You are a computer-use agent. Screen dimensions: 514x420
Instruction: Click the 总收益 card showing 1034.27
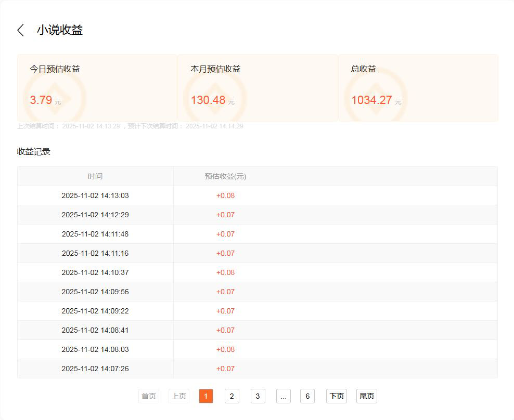tap(418, 88)
